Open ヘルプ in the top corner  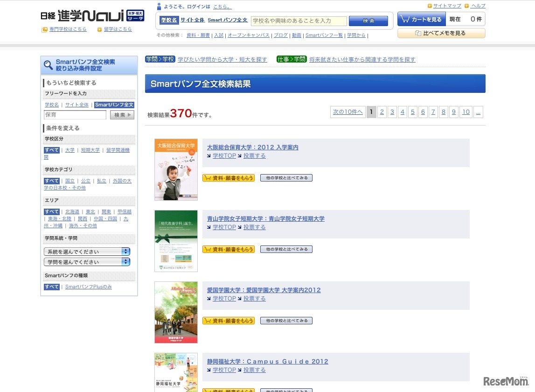pyautogui.click(x=479, y=5)
